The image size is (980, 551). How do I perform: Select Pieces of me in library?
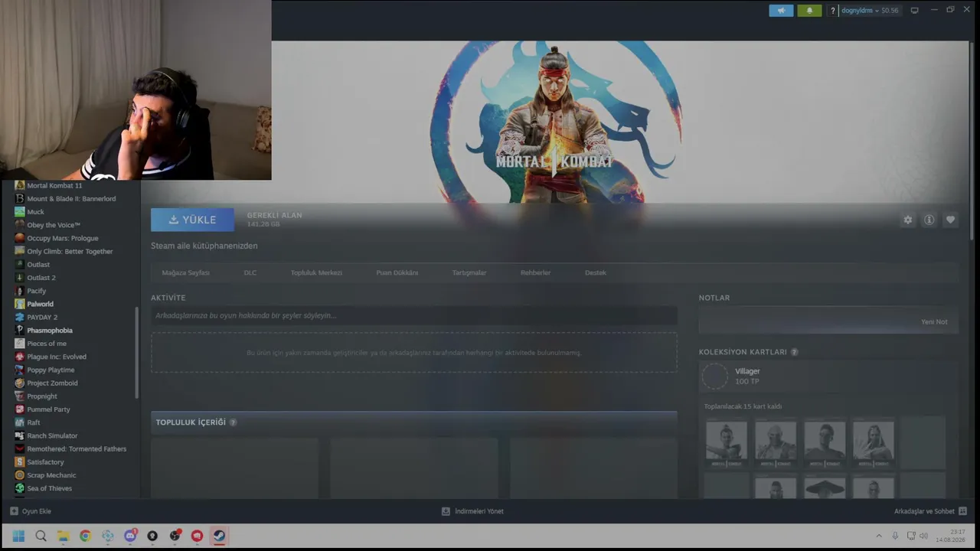47,344
